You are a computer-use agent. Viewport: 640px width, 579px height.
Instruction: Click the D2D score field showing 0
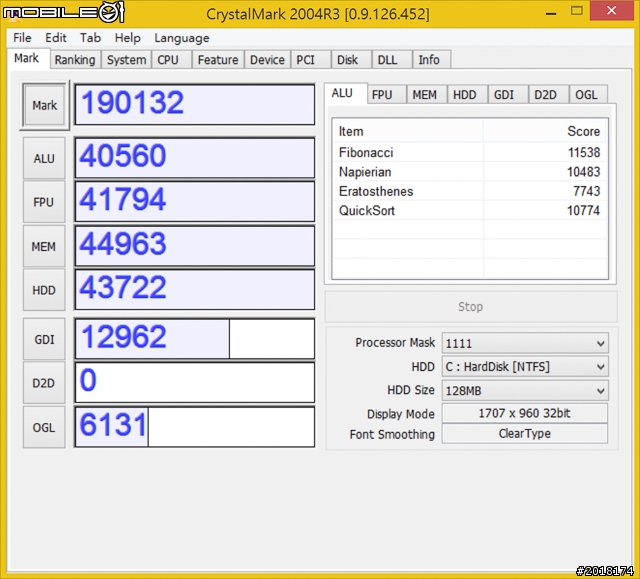195,383
